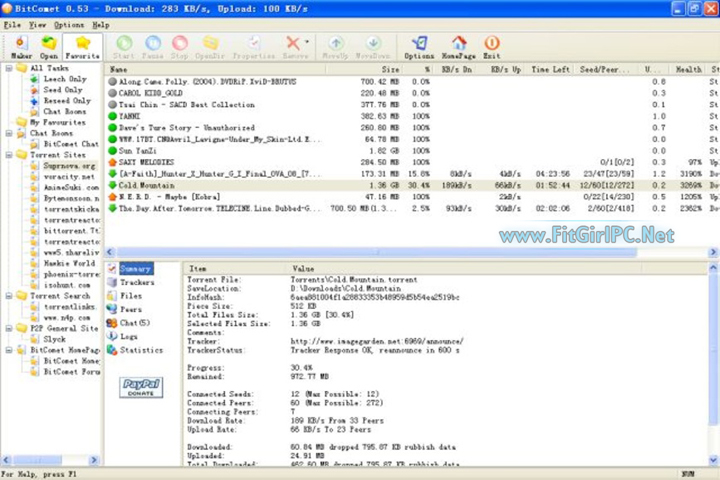Image resolution: width=720 pixels, height=480 pixels.
Task: Click the sidebar horizontal scrollbar right arrow
Action: 95,461
